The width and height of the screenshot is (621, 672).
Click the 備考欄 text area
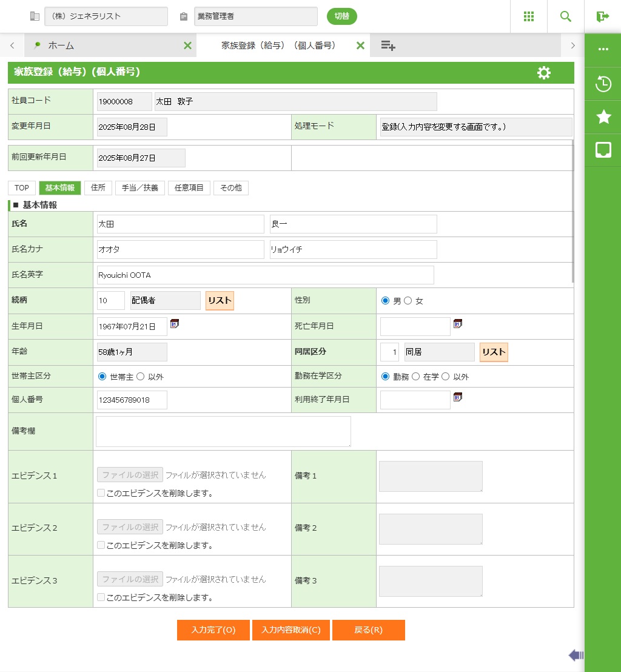[223, 431]
